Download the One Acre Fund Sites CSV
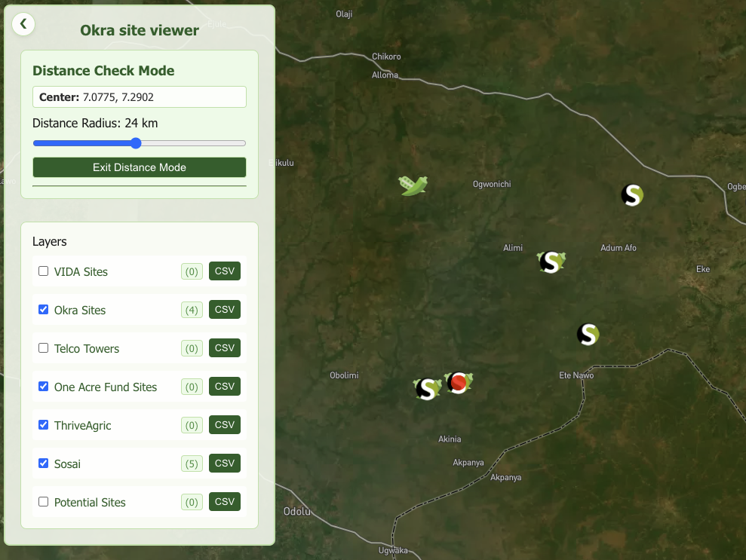 click(225, 387)
